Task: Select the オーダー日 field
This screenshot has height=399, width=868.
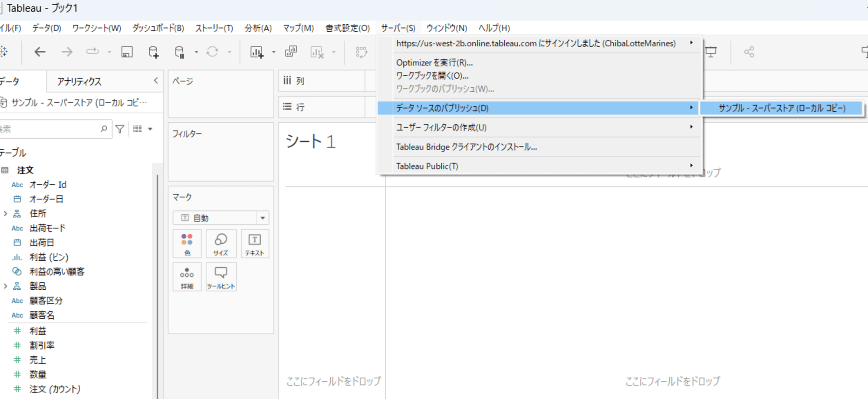Action: 46,199
